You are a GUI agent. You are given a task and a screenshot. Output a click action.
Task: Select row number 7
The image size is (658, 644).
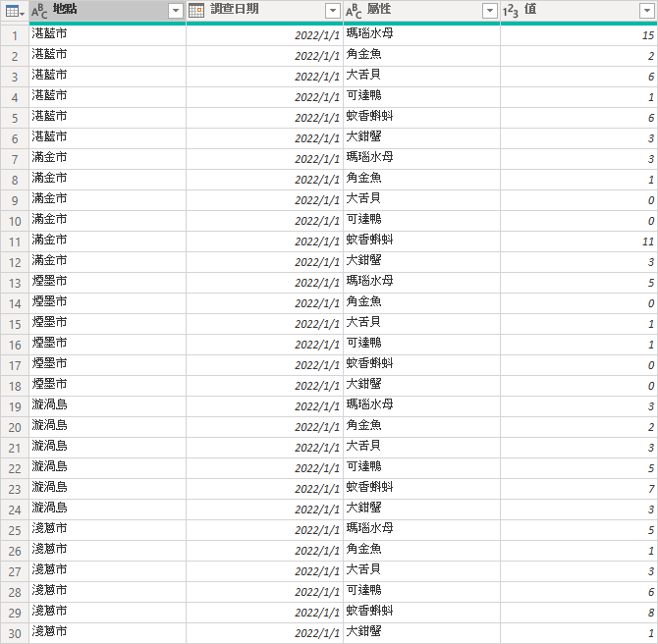(15, 159)
